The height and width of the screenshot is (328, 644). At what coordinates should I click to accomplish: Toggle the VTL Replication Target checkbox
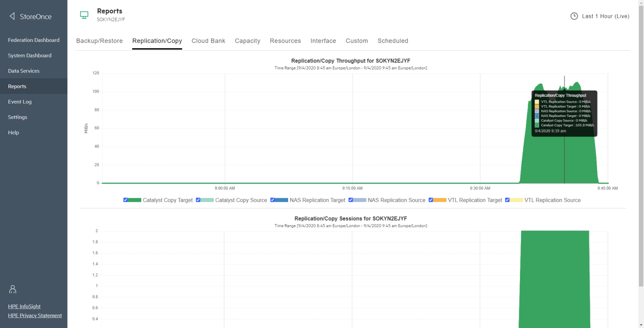click(431, 200)
